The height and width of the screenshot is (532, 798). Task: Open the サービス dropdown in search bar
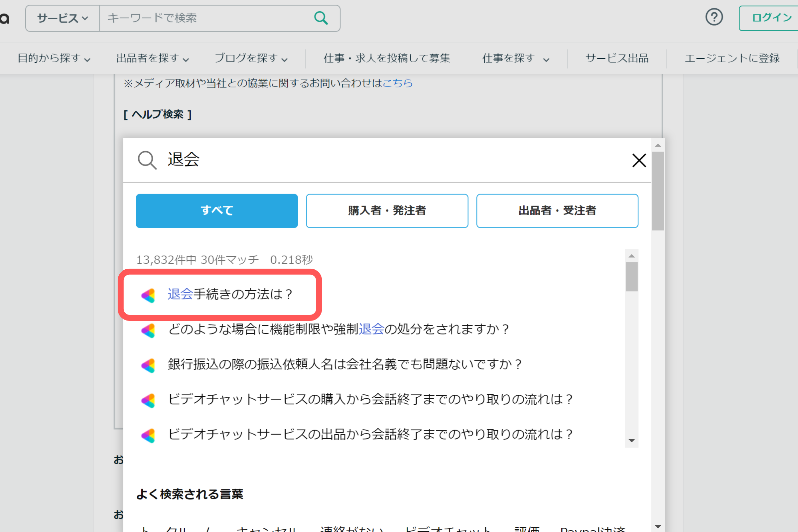(x=63, y=18)
